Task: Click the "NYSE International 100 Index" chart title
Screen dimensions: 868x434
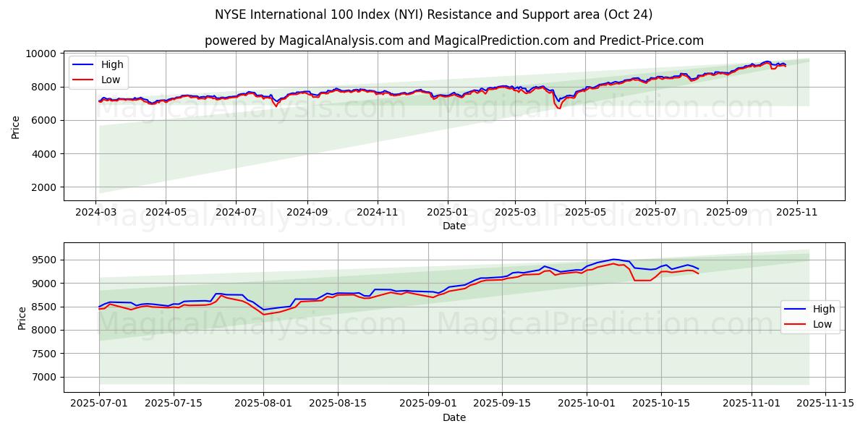Action: (433, 14)
